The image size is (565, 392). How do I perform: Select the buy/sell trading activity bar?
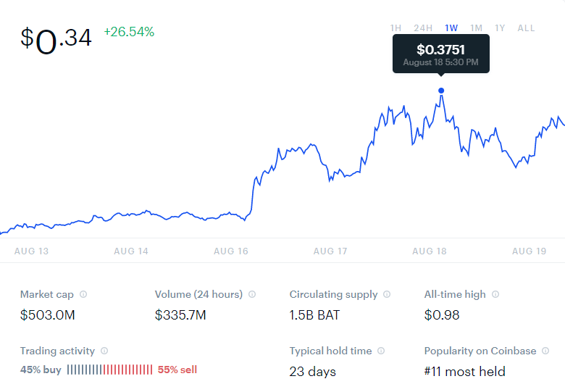coord(109,370)
